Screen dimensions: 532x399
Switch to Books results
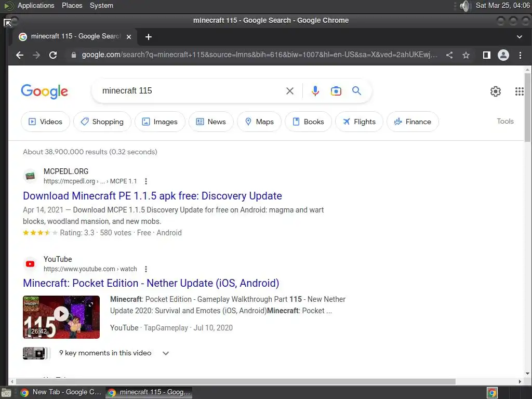pyautogui.click(x=308, y=122)
